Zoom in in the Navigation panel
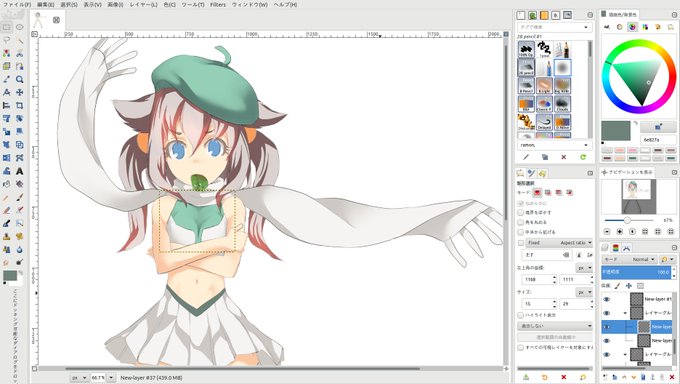The width and height of the screenshot is (680, 384). coord(620,232)
